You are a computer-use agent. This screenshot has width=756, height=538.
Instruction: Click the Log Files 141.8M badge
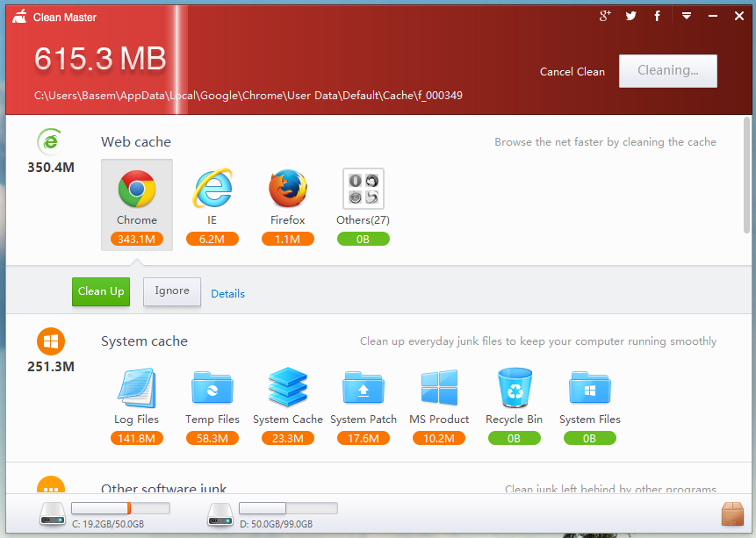pyautogui.click(x=136, y=438)
